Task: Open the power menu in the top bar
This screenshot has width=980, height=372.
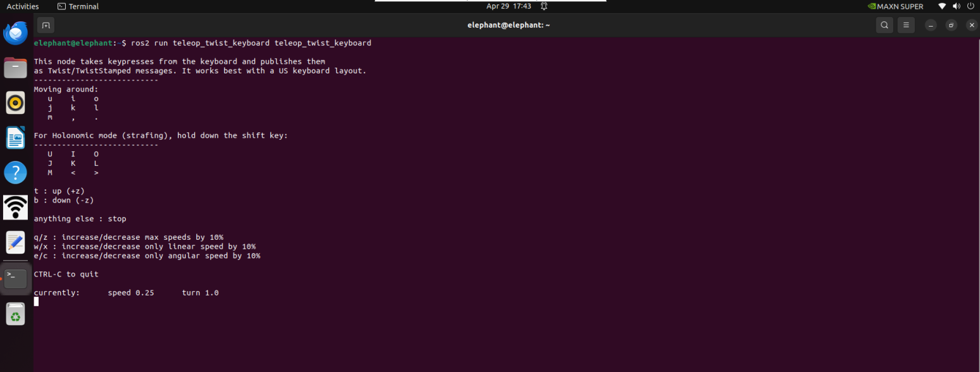Action: point(971,6)
